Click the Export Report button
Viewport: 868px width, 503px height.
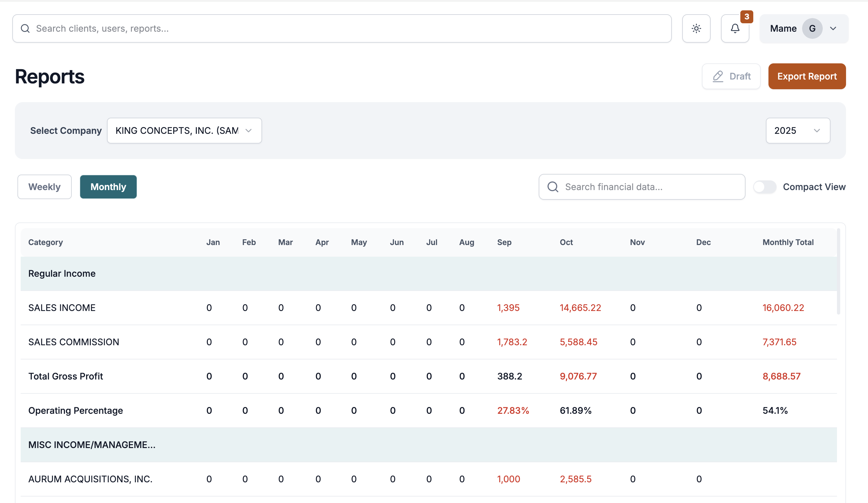[x=807, y=76]
